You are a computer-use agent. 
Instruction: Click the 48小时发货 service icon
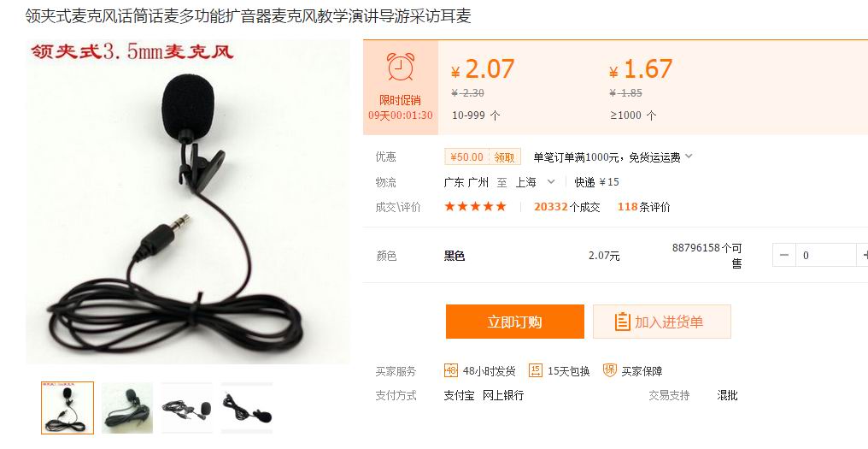coord(451,370)
